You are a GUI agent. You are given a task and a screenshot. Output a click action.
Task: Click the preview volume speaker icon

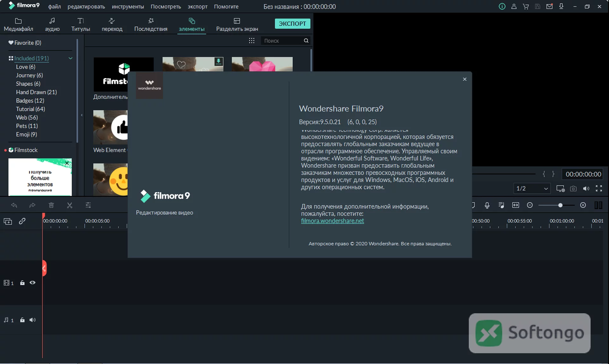click(586, 188)
